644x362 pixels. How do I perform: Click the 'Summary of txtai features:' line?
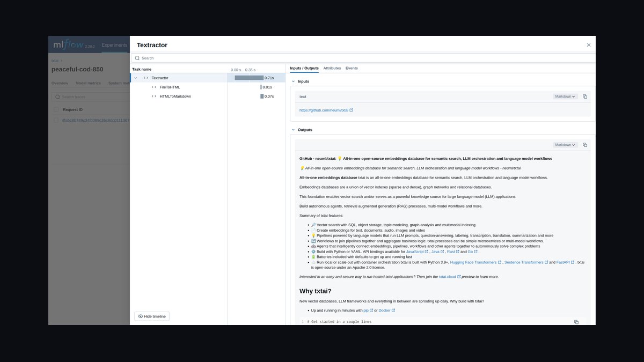tap(321, 216)
